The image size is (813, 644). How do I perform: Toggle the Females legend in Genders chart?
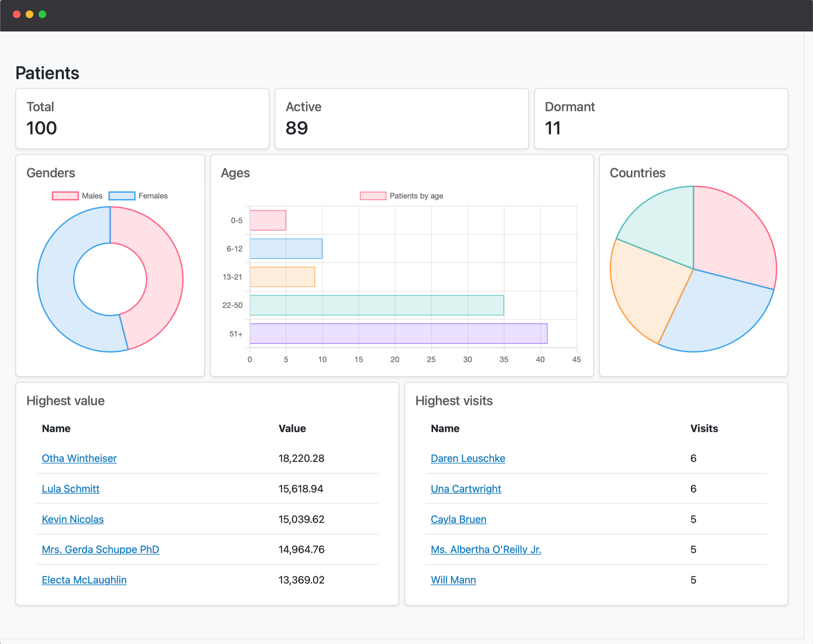138,196
